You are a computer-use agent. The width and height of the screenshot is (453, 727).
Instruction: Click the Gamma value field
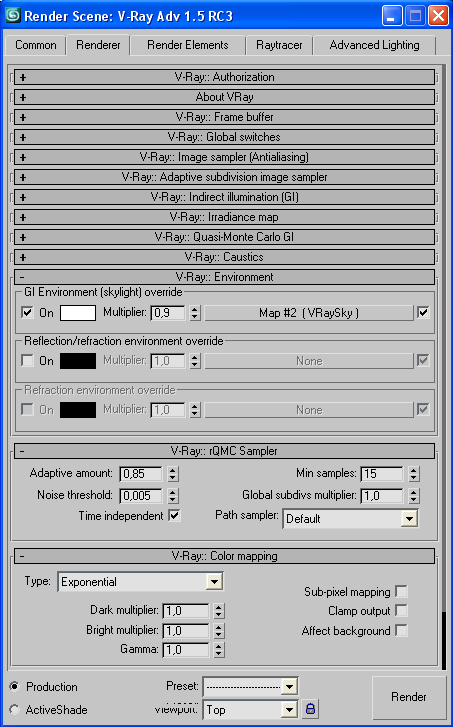(186, 650)
